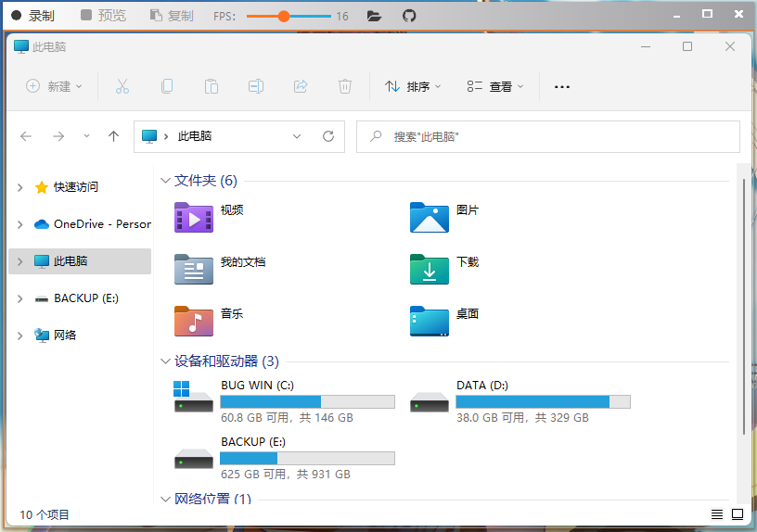757x532 pixels.
Task: Open the 预览 preview button
Action: [104, 16]
